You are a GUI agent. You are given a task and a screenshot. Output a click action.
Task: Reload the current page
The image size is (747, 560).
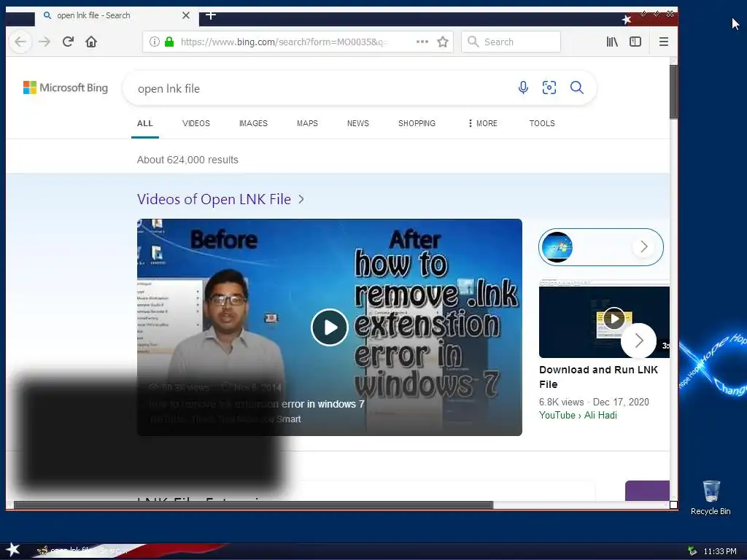pos(68,42)
